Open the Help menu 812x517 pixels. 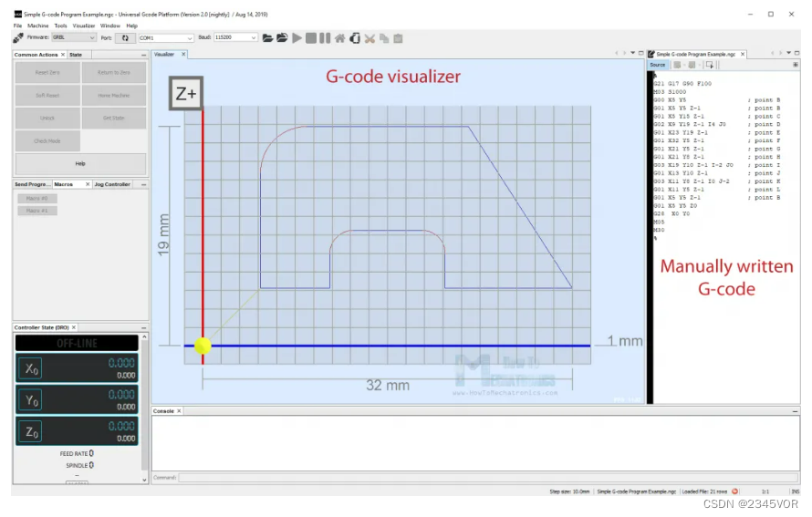132,26
